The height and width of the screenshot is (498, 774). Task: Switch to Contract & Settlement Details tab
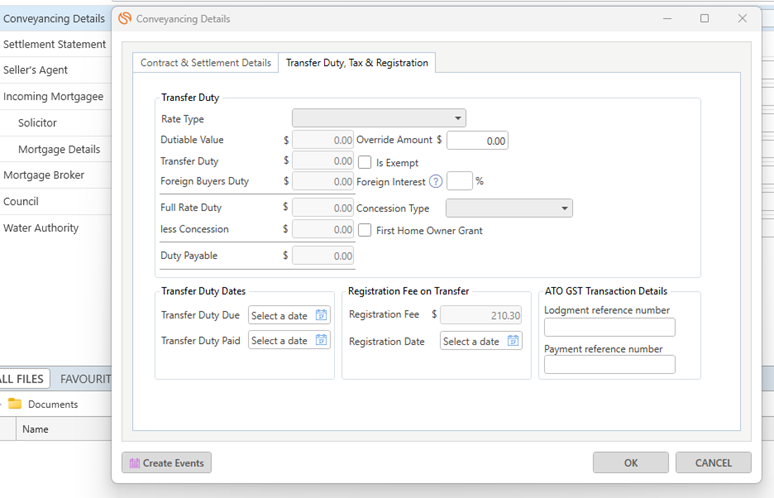[x=206, y=63]
